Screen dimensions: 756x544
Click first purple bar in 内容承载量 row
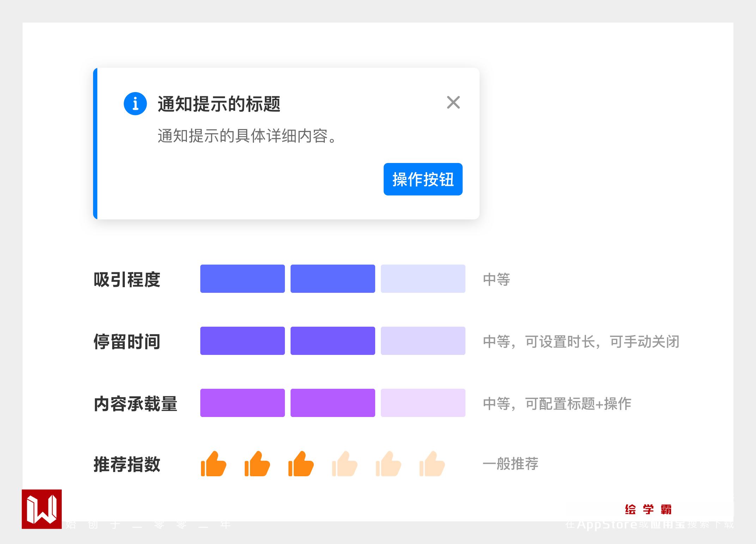[x=242, y=403]
